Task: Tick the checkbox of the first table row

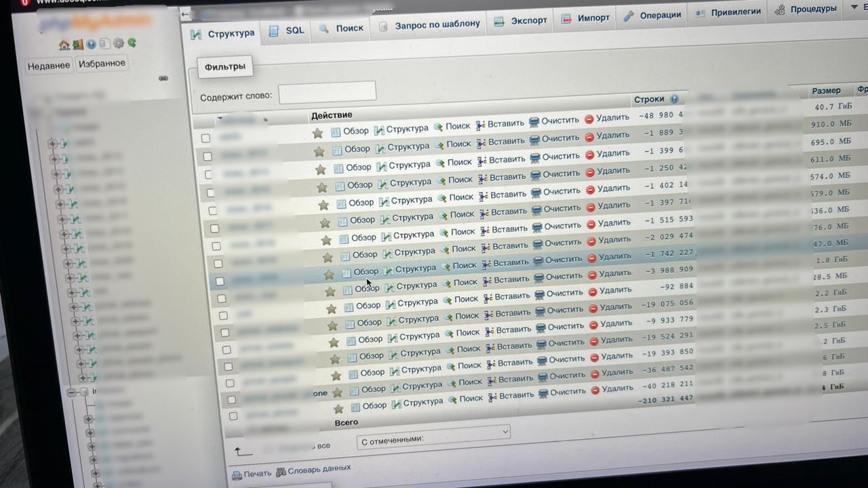Action: tap(205, 138)
